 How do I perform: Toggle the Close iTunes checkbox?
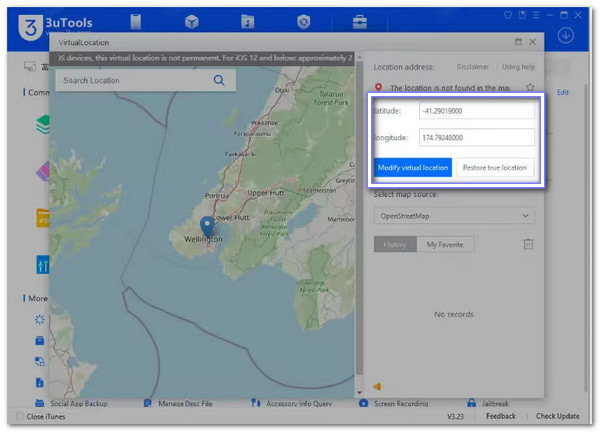pos(20,416)
